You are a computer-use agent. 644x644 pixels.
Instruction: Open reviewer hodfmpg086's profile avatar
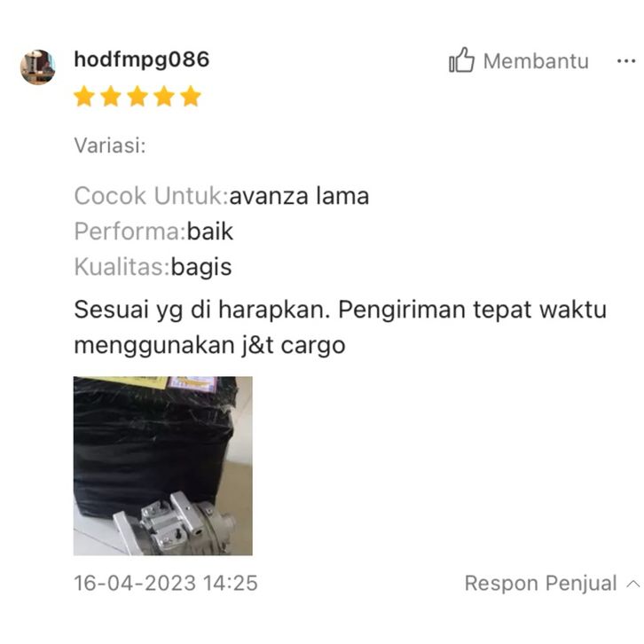pyautogui.click(x=38, y=67)
